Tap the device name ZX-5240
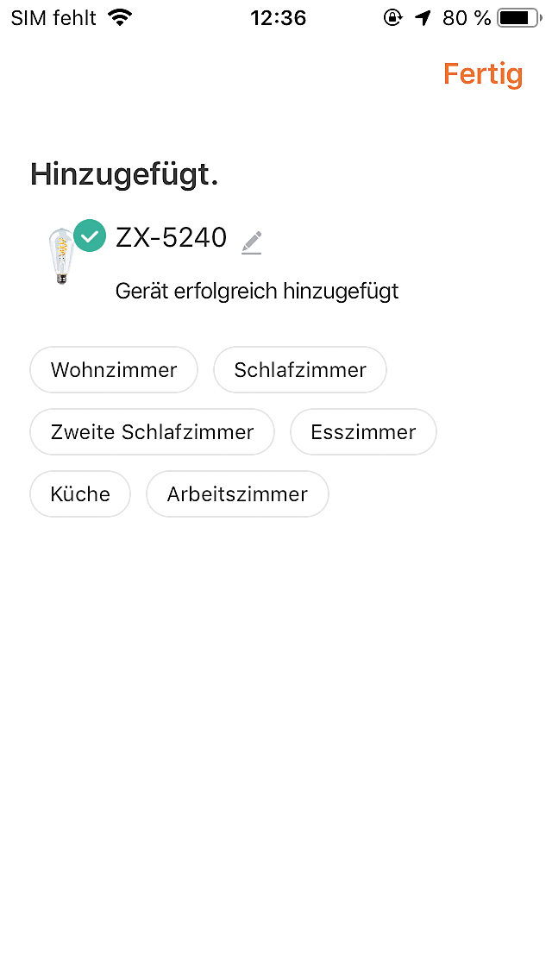Viewport: 552px width, 980px height. point(171,237)
